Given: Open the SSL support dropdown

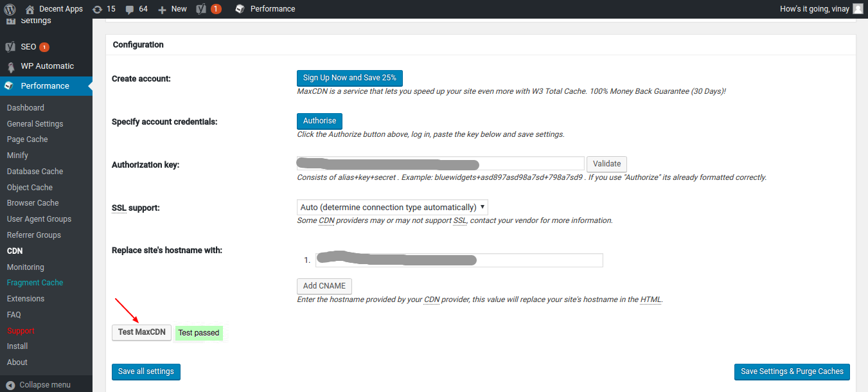Looking at the screenshot, I should click(x=392, y=208).
